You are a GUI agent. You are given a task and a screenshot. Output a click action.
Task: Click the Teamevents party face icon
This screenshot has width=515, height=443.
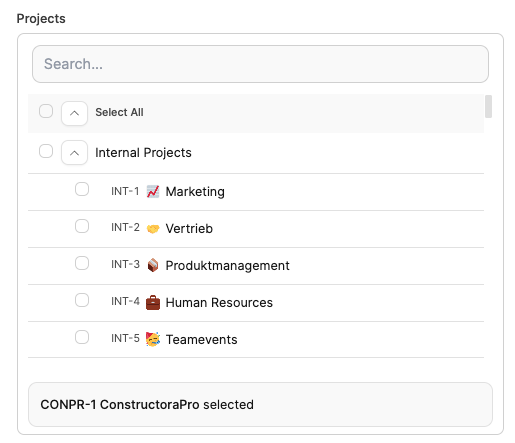(153, 339)
